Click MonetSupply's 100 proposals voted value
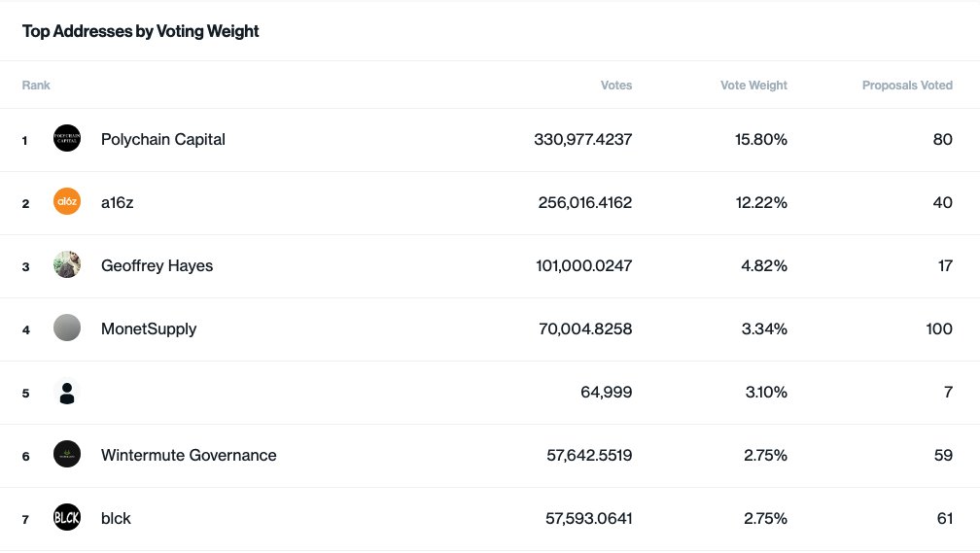The height and width of the screenshot is (553, 980). (939, 328)
